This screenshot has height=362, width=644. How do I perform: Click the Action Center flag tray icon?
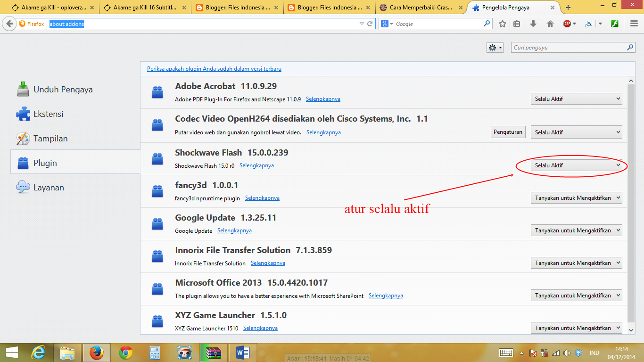(534, 353)
